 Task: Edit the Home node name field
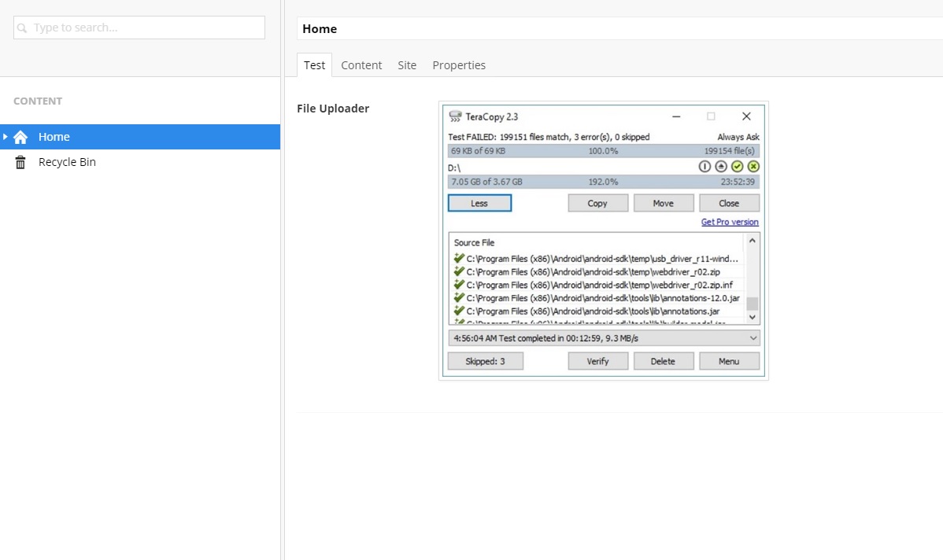pos(619,29)
